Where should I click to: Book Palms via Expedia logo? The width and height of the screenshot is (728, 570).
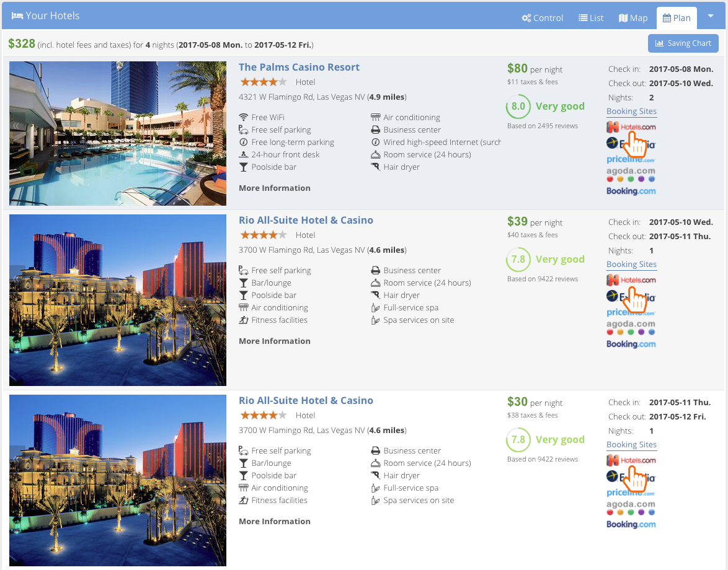[631, 144]
